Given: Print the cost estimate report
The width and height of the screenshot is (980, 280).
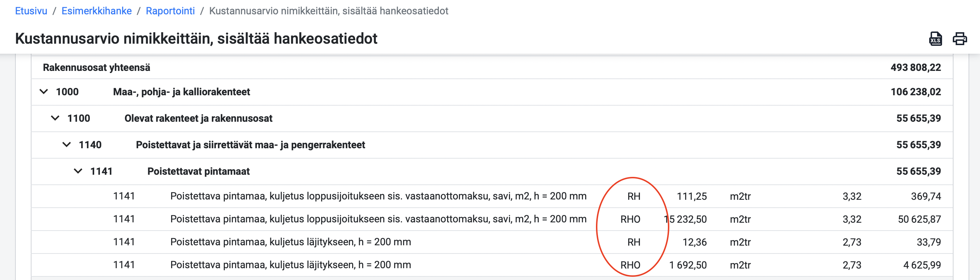Looking at the screenshot, I should tap(960, 39).
